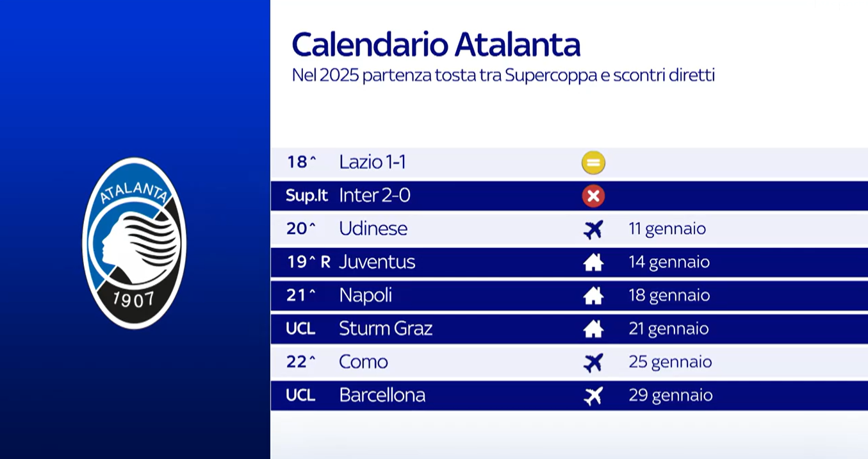Click the yellow draw icon beside Lazio
Viewport: 868px width, 459px height.
593,163
